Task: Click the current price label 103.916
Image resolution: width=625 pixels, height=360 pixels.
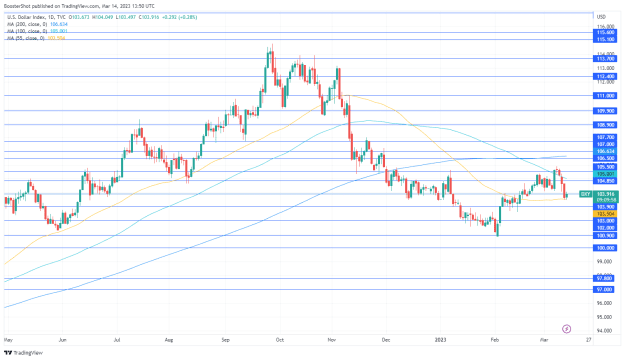Action: point(606,194)
